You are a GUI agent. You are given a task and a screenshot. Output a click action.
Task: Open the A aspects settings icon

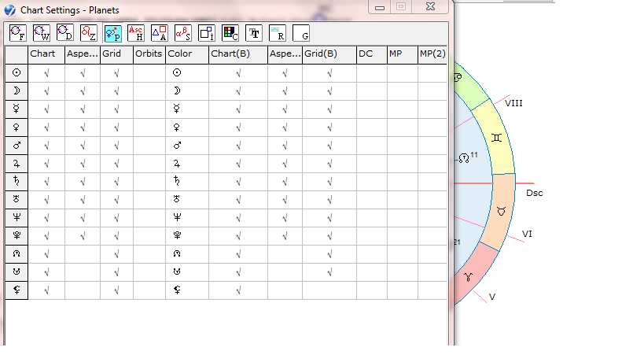pyautogui.click(x=159, y=32)
